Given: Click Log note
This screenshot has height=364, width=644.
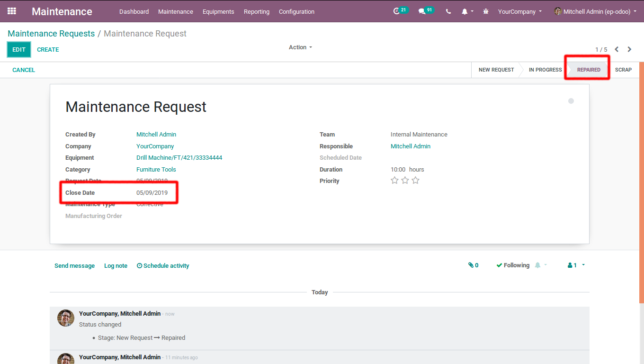Looking at the screenshot, I should pyautogui.click(x=116, y=266).
